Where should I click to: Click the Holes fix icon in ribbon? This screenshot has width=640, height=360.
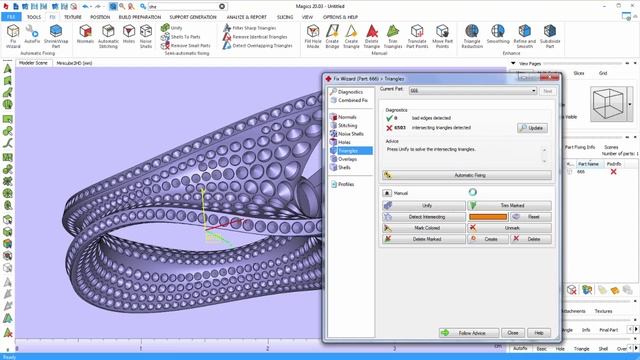[x=129, y=34]
